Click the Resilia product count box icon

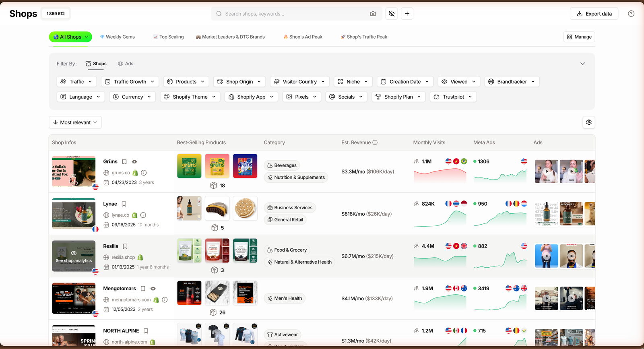tap(215, 270)
